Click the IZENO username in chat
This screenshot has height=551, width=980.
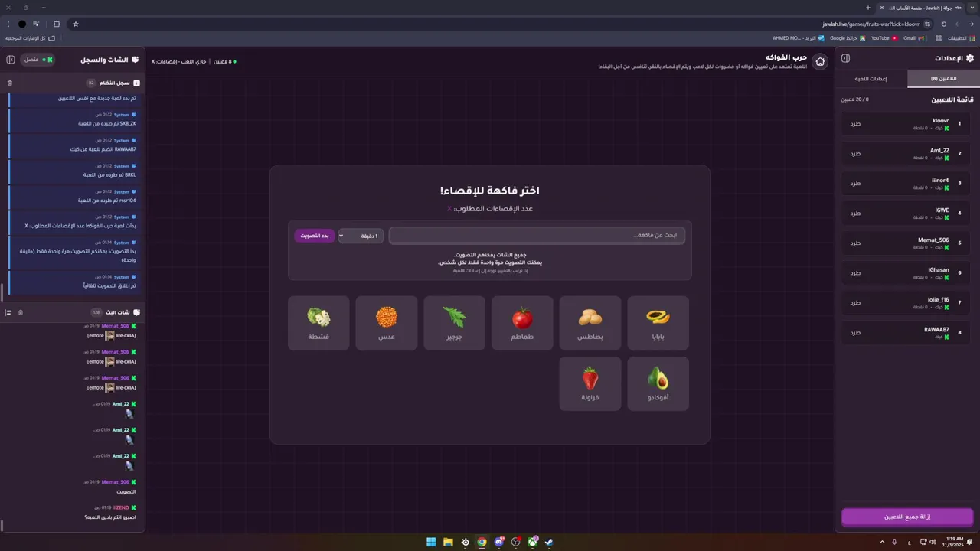click(121, 507)
